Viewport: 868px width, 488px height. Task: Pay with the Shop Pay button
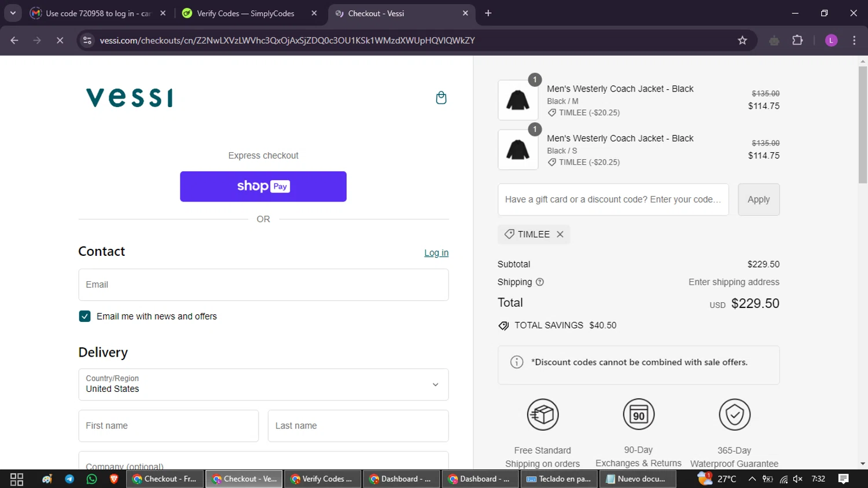[263, 186]
